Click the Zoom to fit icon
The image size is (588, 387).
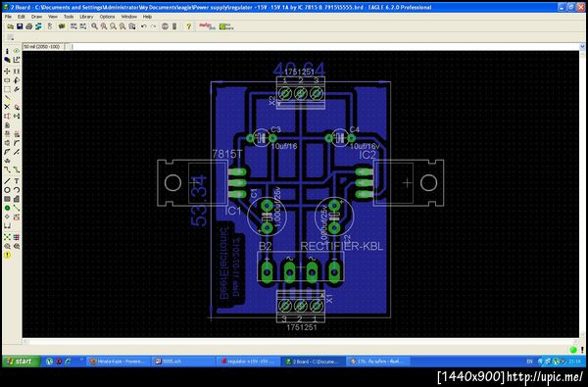[x=94, y=26]
